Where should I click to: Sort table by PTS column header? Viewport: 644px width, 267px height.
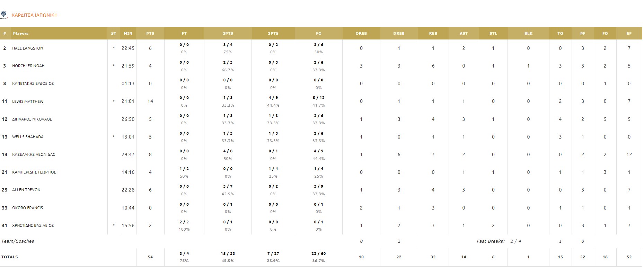pos(150,34)
